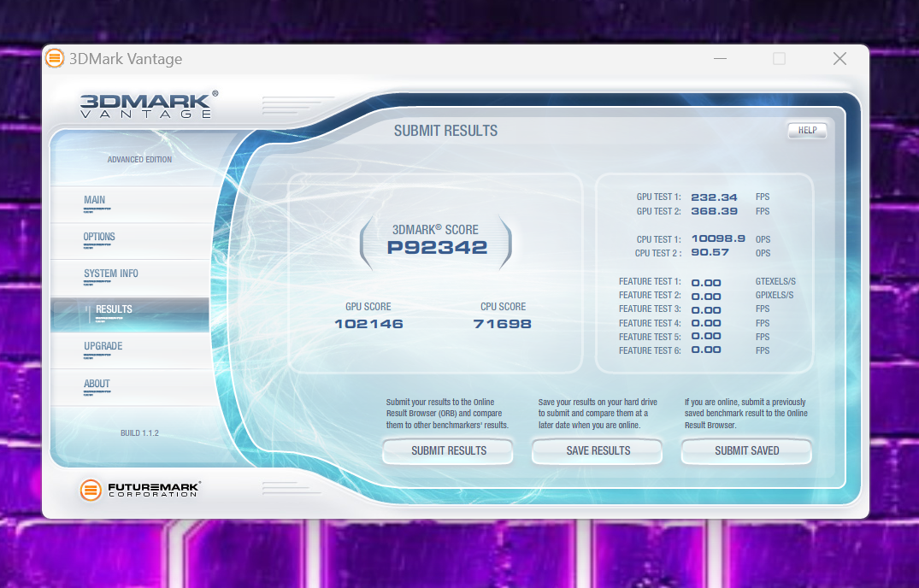Image resolution: width=919 pixels, height=588 pixels.
Task: Click the Feature Test 6 label
Action: [x=650, y=350]
